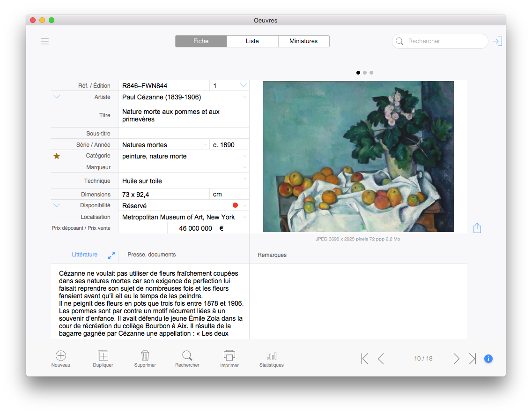Select the second image page dot
The height and width of the screenshot is (414, 532).
[365, 73]
